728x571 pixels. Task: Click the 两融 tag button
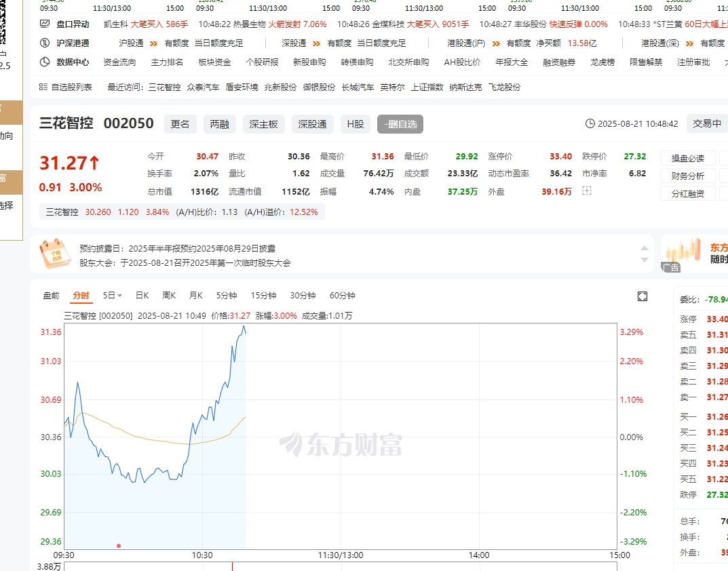point(220,124)
